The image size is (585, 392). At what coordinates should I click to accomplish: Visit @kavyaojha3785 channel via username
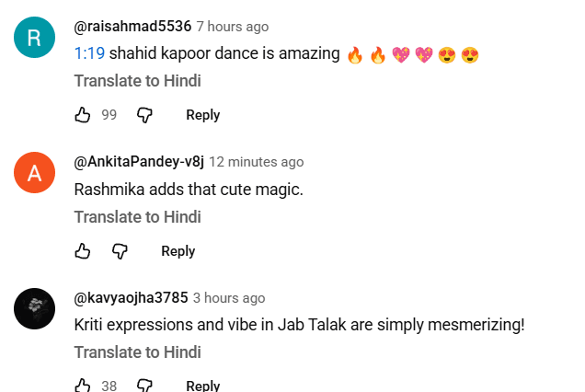pyautogui.click(x=131, y=298)
